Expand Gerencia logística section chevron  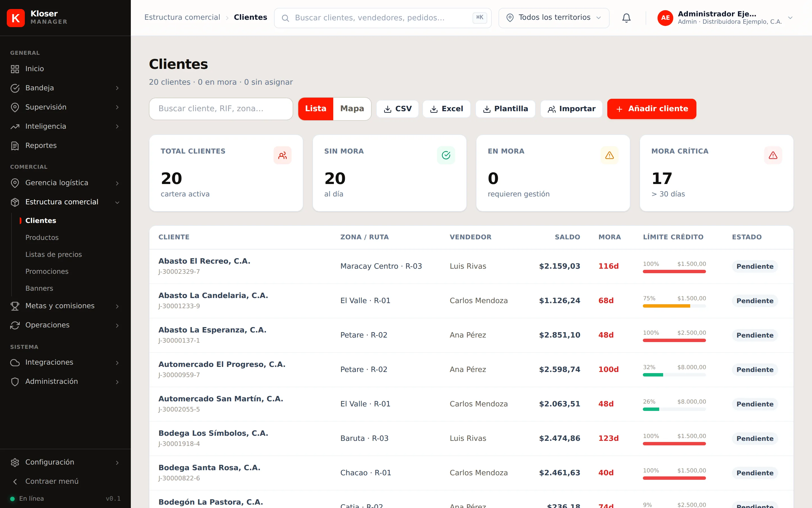pyautogui.click(x=117, y=183)
